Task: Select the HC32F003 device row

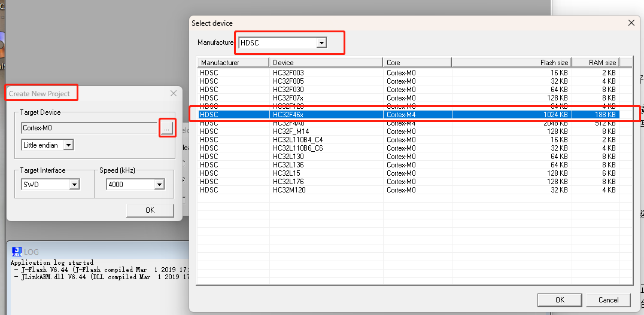Action: (409, 72)
